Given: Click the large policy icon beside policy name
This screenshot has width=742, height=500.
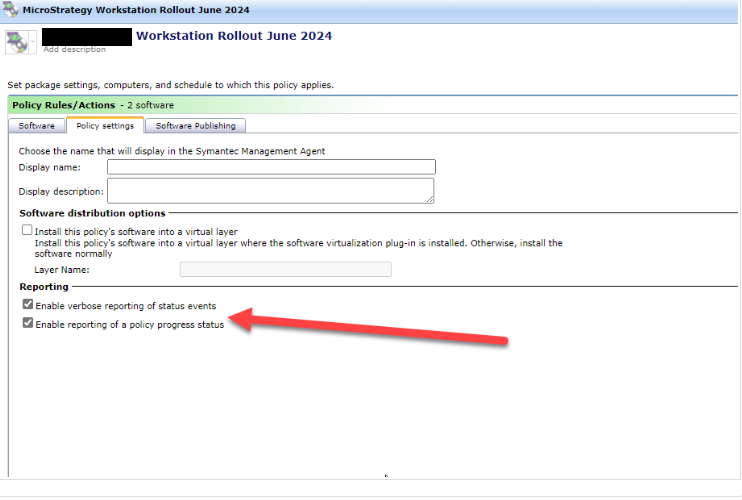Looking at the screenshot, I should click(x=17, y=42).
